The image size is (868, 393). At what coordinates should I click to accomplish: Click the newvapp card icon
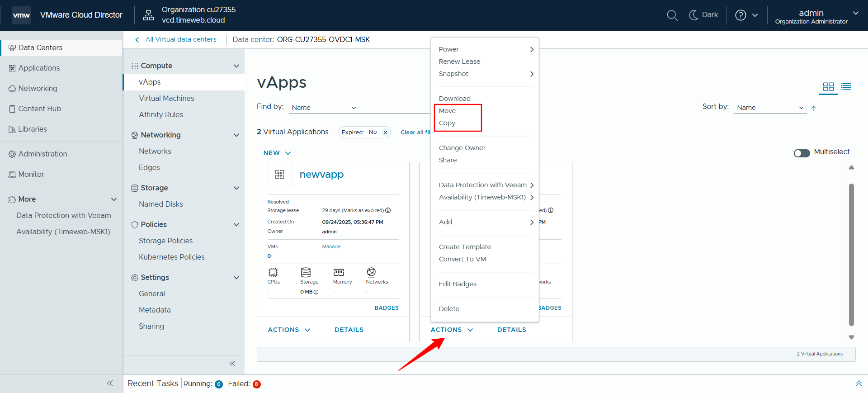(x=280, y=174)
